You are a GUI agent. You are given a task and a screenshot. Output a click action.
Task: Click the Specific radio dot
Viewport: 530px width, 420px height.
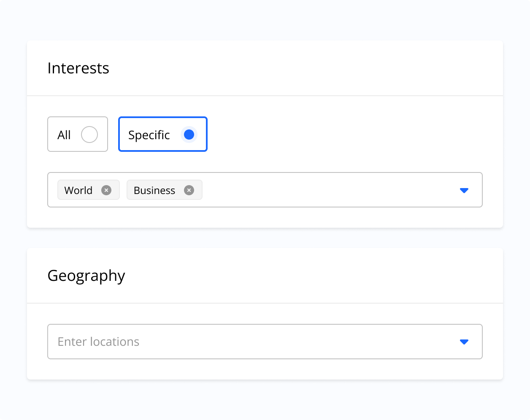point(189,135)
